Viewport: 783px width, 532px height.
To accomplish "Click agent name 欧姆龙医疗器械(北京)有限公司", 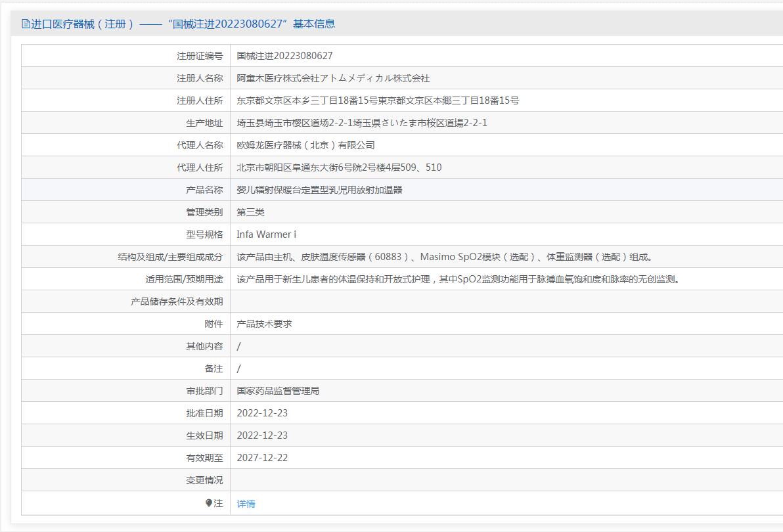I will point(305,145).
